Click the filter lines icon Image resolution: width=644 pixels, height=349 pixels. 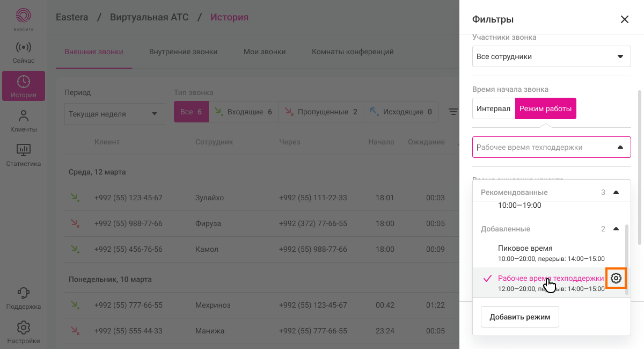(453, 112)
